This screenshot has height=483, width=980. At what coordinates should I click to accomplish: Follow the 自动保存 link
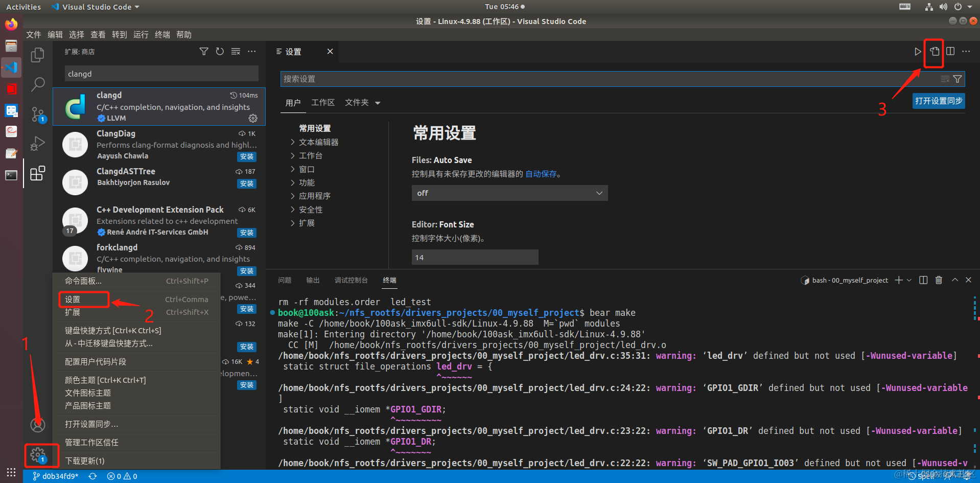[x=541, y=174]
